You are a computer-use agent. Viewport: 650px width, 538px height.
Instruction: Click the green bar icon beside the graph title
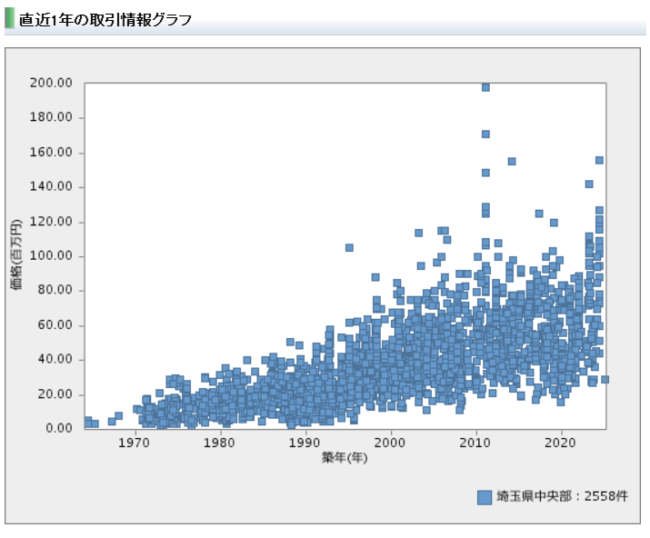point(10,19)
